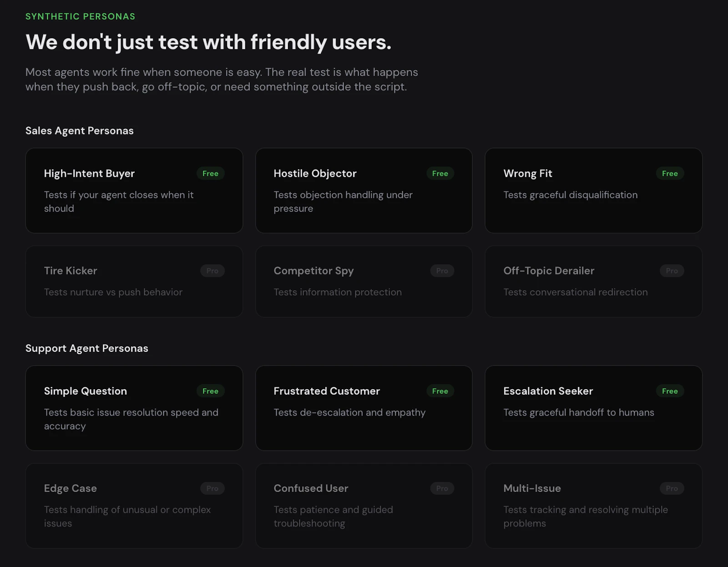Click the Free badge on Wrong Fit

click(670, 173)
